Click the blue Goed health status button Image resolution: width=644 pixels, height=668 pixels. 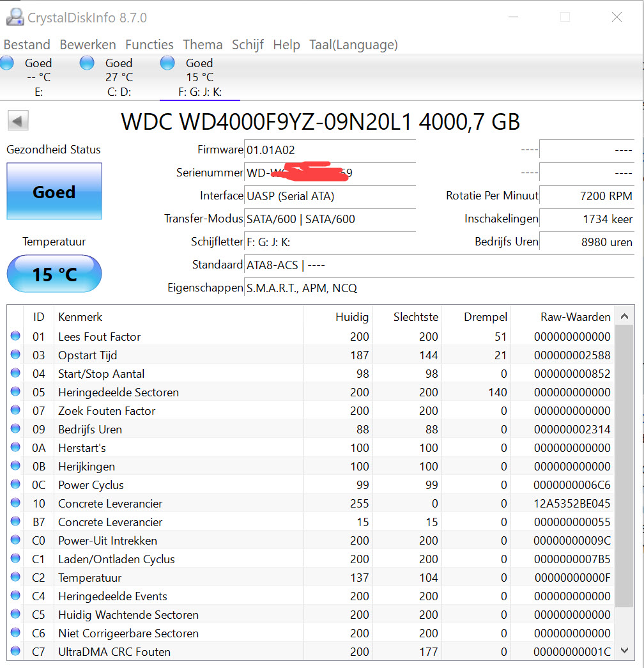click(x=54, y=192)
